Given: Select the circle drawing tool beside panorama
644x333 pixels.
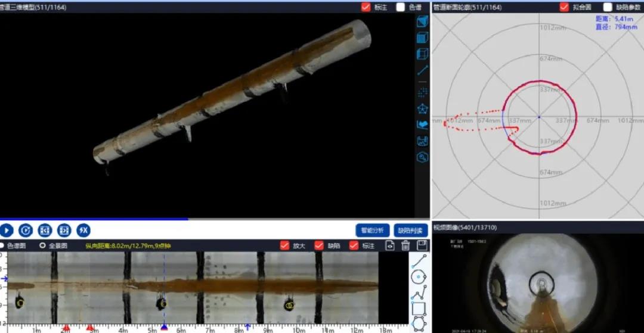Looking at the screenshot, I should (419, 277).
